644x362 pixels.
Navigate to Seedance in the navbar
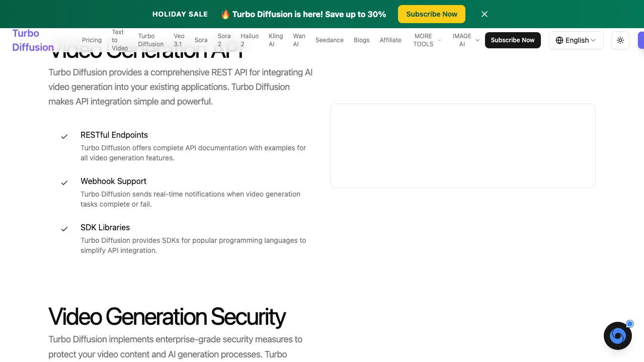click(329, 40)
